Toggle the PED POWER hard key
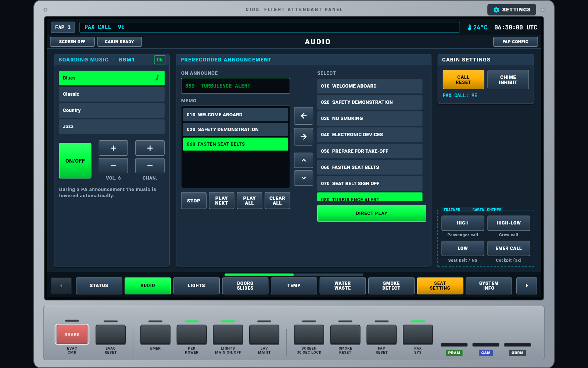The width and height of the screenshot is (588, 368). pos(191,335)
